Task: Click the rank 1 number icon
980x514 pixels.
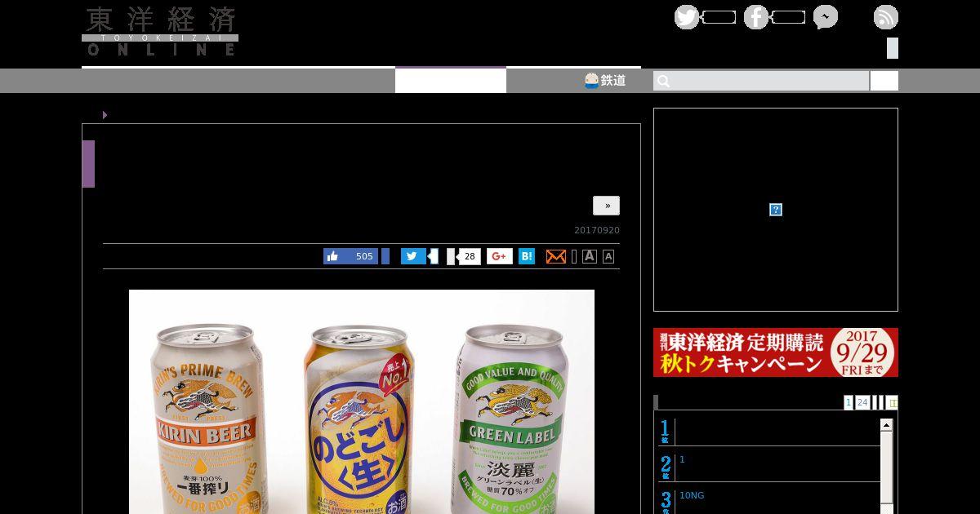Action: tap(665, 431)
